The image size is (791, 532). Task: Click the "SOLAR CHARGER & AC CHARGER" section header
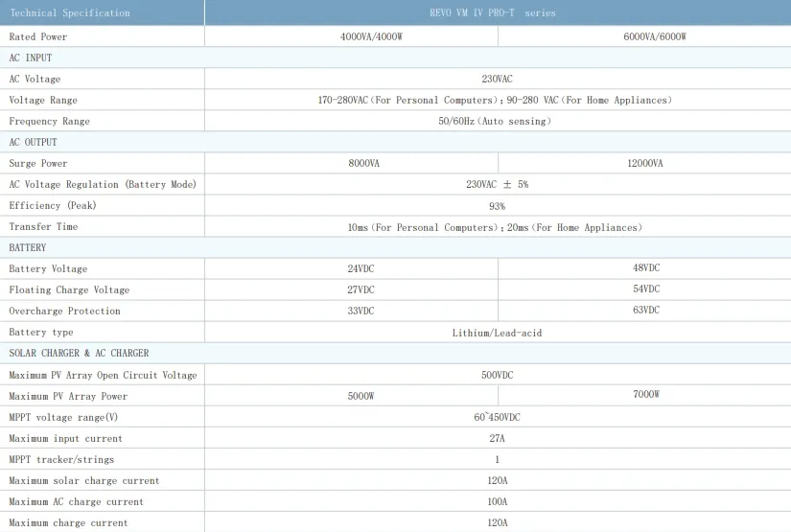pyautogui.click(x=79, y=354)
